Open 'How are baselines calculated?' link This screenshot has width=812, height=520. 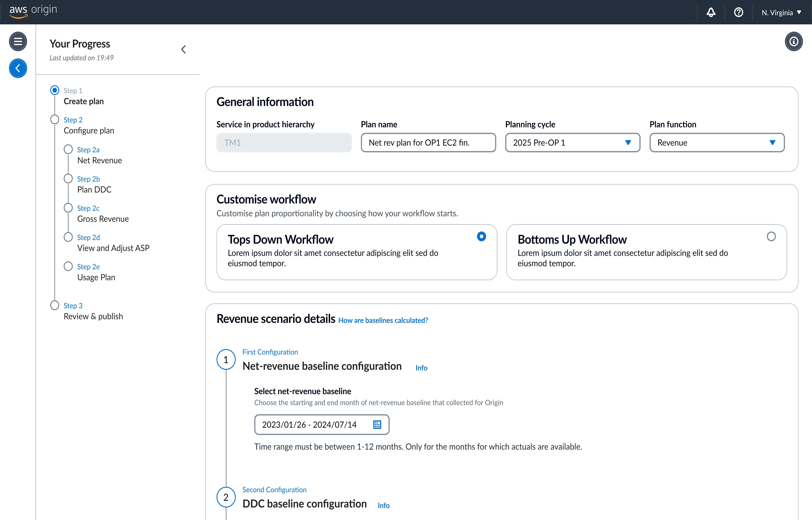pos(383,320)
